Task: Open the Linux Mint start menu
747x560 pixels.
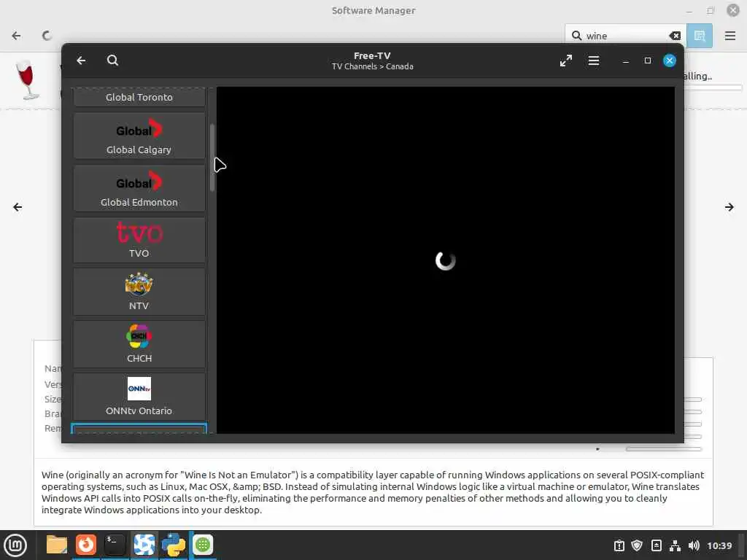Action: [15, 545]
